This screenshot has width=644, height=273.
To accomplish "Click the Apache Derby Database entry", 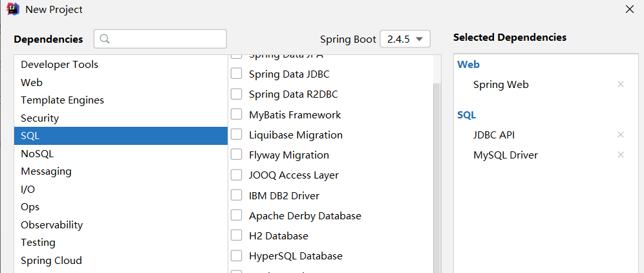I will pos(305,215).
